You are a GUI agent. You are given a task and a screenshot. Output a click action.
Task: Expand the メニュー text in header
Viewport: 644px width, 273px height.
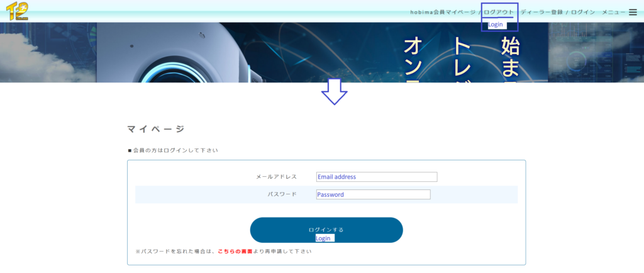click(613, 12)
